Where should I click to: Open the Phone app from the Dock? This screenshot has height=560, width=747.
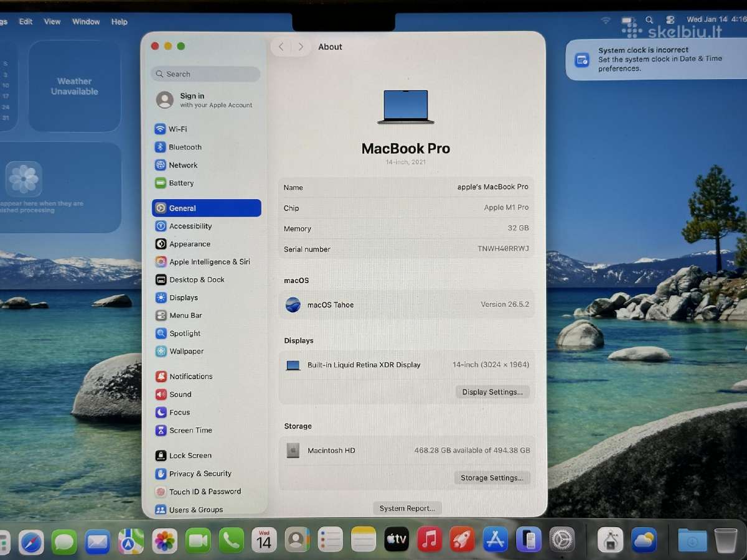232,541
